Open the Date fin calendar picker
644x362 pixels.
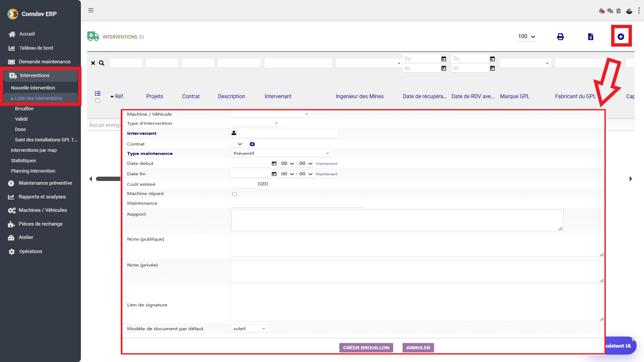click(x=274, y=174)
